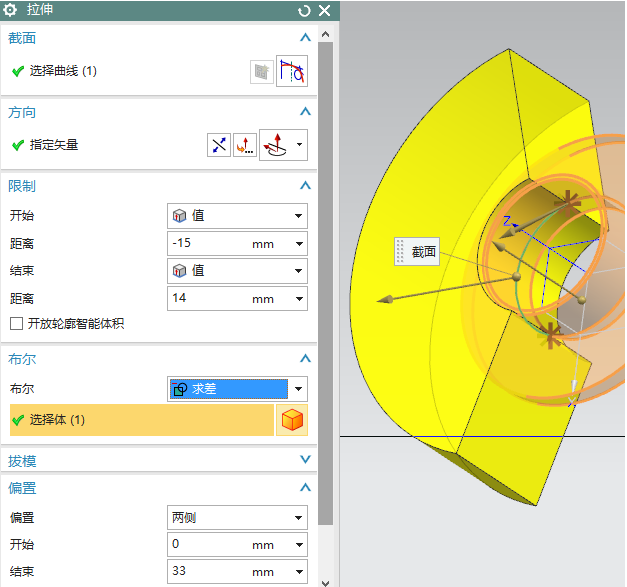
Task: Open the vector dialog icon
Action: [244, 145]
